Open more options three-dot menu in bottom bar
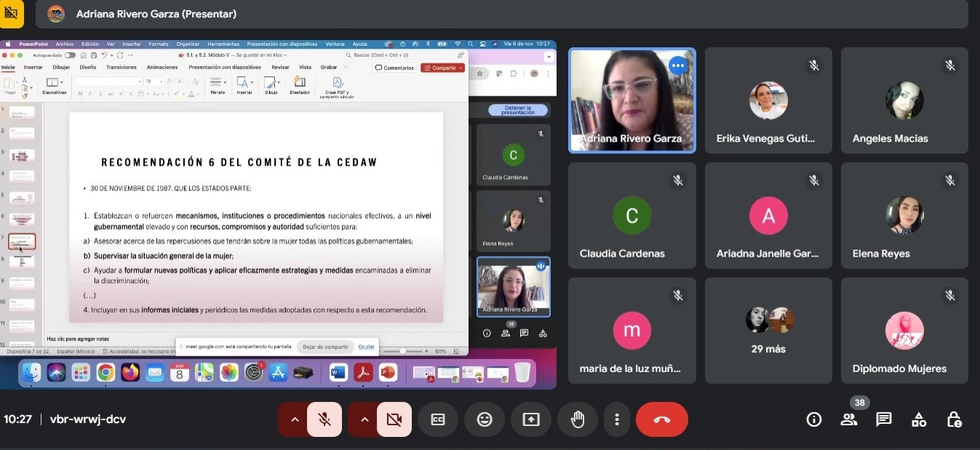The width and height of the screenshot is (980, 450). point(617,419)
